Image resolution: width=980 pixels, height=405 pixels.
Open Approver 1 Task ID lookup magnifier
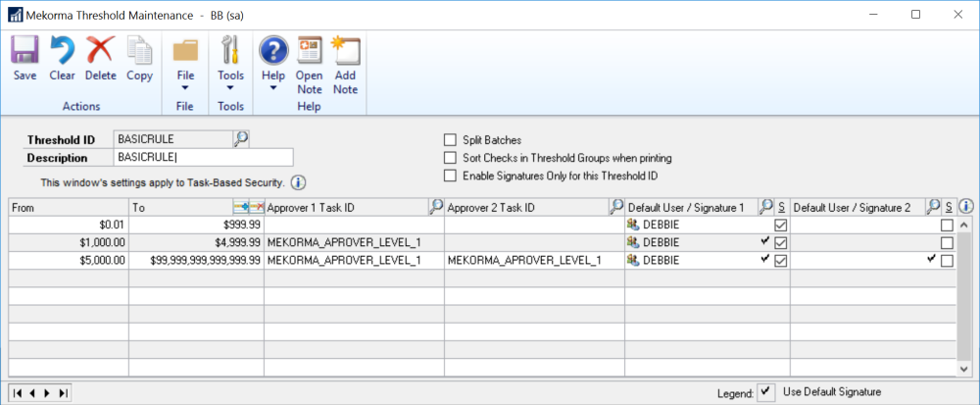pyautogui.click(x=437, y=207)
